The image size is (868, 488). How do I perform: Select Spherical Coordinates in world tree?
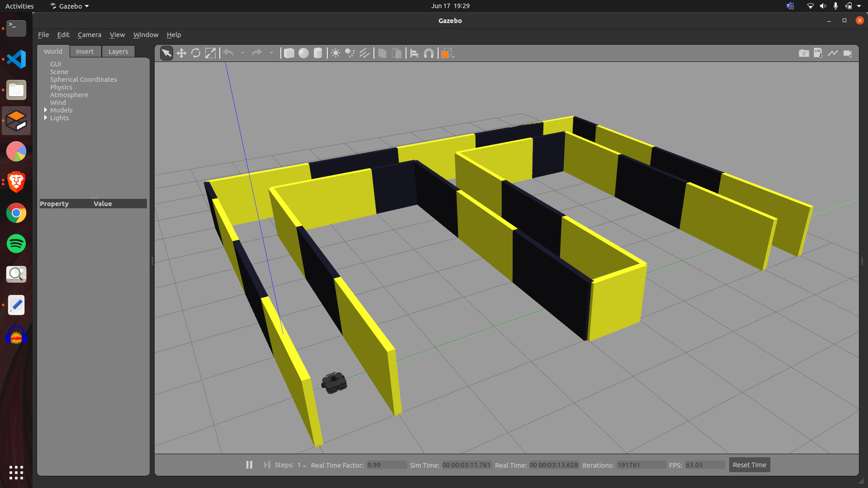pos(84,80)
